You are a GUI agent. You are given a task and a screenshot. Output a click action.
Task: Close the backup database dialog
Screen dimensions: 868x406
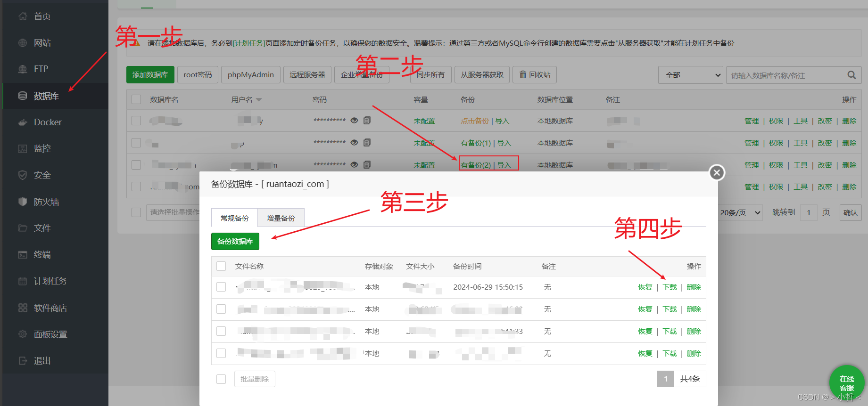coord(717,173)
